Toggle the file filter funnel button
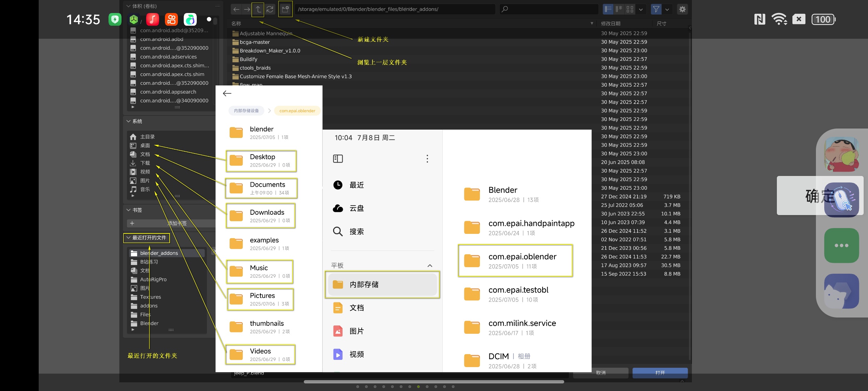The image size is (868, 391). coord(656,9)
